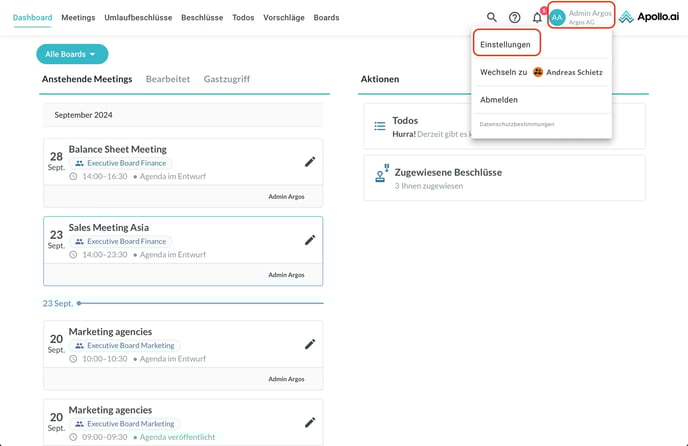Click the AA user avatar icon
Image resolution: width=688 pixels, height=446 pixels.
557,17
